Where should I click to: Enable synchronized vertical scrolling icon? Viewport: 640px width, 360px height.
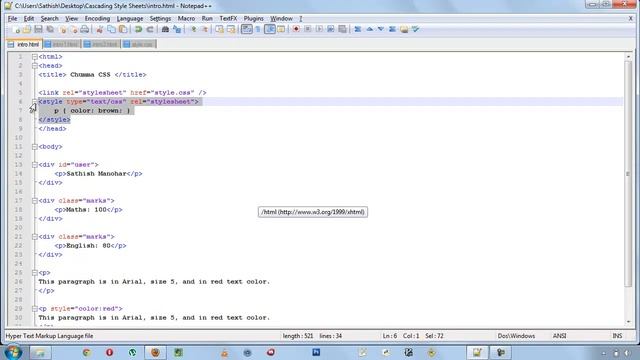[x=220, y=29]
